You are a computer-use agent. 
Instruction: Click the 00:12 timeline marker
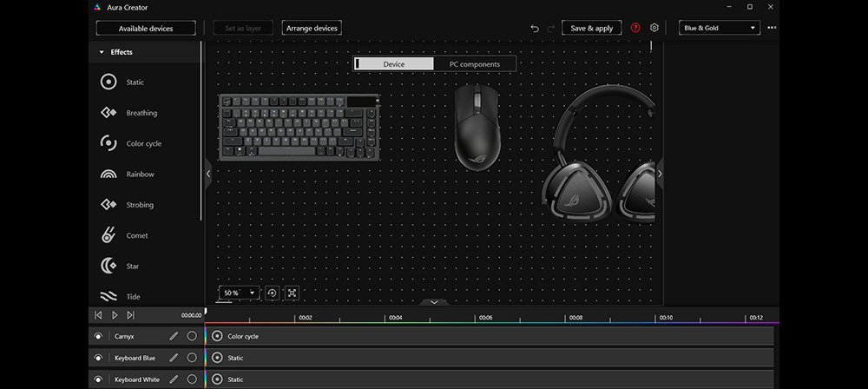click(756, 318)
